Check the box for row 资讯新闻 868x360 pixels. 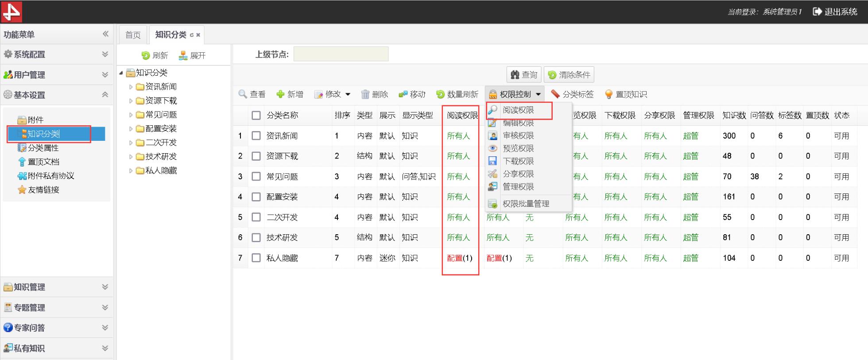256,135
